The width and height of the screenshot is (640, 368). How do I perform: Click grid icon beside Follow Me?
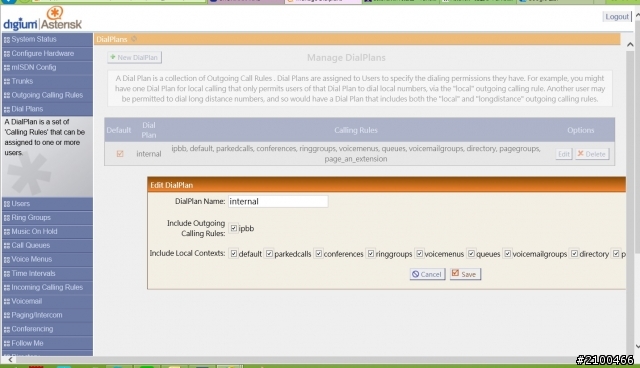(x=7, y=344)
